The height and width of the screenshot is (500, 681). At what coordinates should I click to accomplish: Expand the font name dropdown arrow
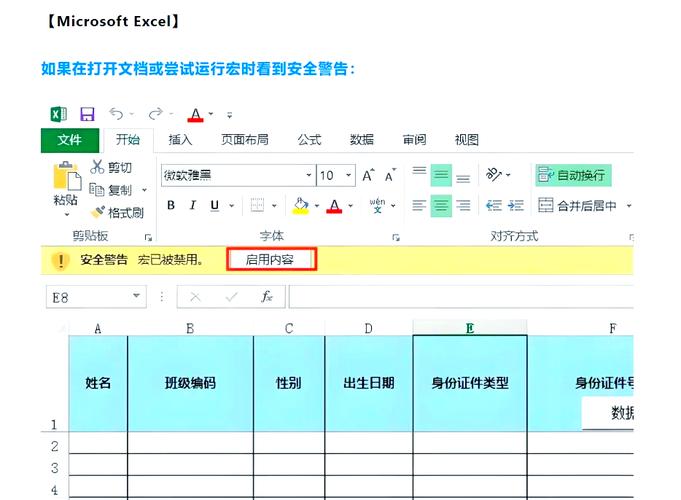(x=309, y=175)
